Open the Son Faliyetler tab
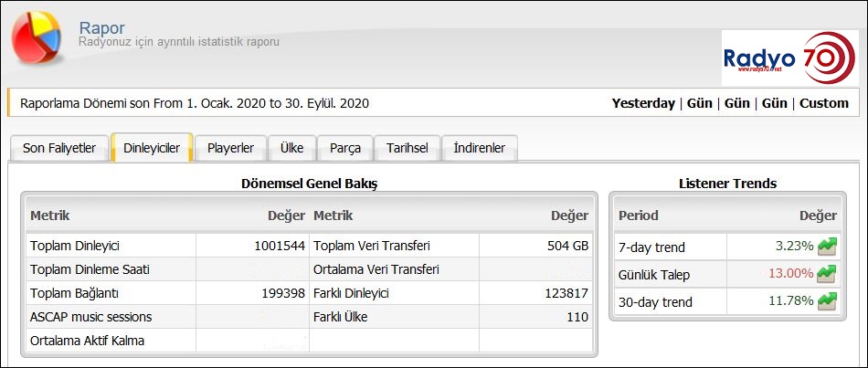Image resolution: width=868 pixels, height=368 pixels. pos(58,148)
